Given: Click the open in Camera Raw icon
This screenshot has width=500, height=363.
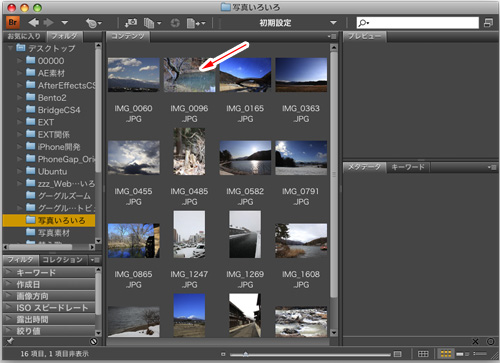Looking at the screenshot, I should [175, 23].
